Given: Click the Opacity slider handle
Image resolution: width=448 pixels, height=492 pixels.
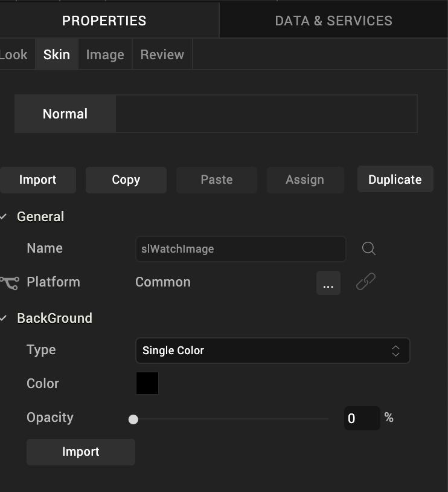Looking at the screenshot, I should pyautogui.click(x=133, y=419).
